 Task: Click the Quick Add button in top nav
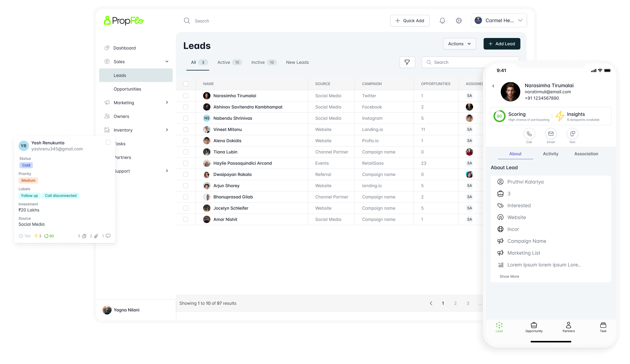(x=409, y=20)
